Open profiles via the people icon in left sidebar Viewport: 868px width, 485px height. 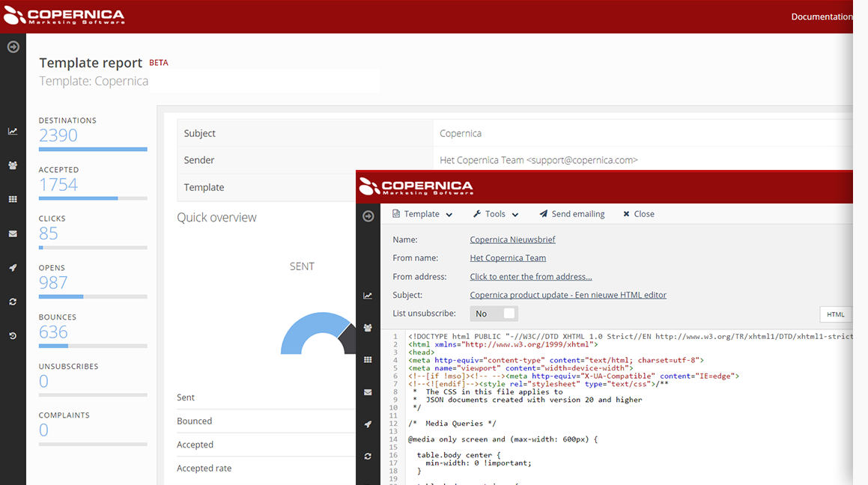pos(13,165)
